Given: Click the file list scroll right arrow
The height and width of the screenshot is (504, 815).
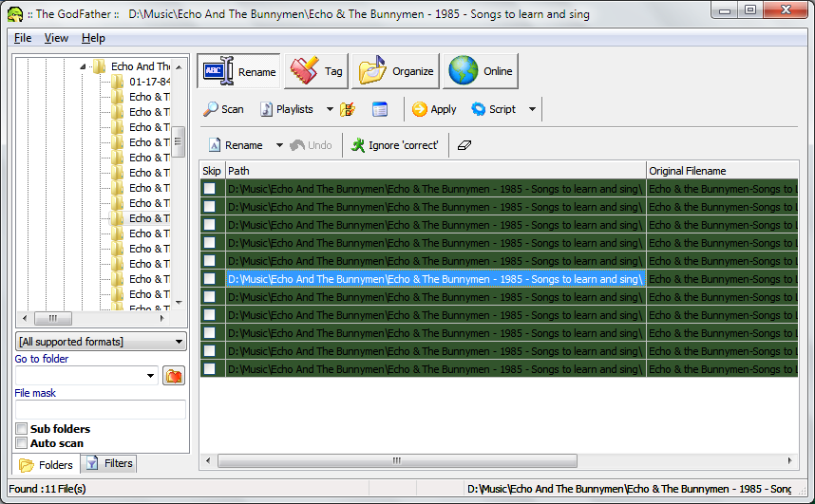Looking at the screenshot, I should pos(790,461).
